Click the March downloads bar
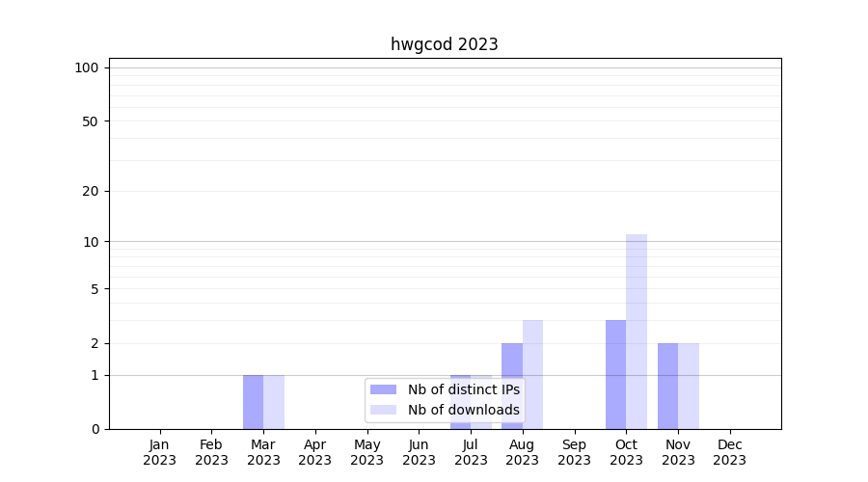This screenshot has height=482, width=868. (x=274, y=402)
